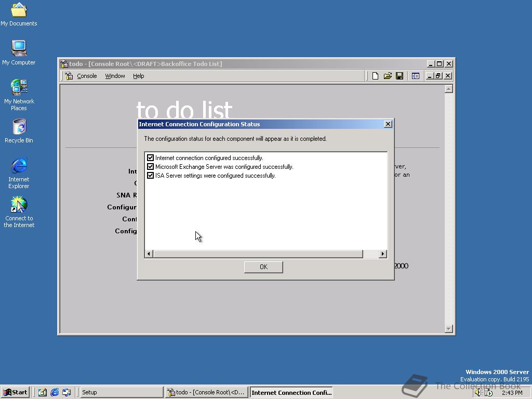
Task: Click the status list's left scroll arrow
Action: point(149,254)
